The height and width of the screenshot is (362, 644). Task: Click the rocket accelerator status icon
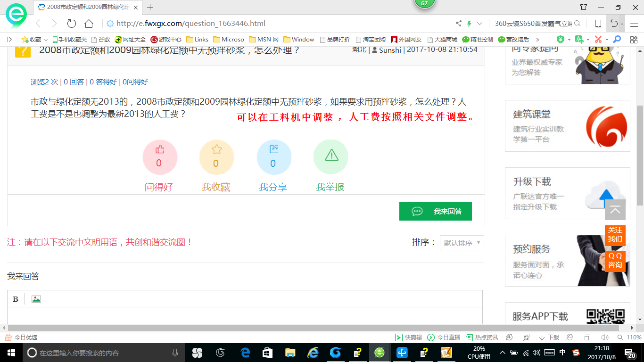pyautogui.click(x=527, y=337)
